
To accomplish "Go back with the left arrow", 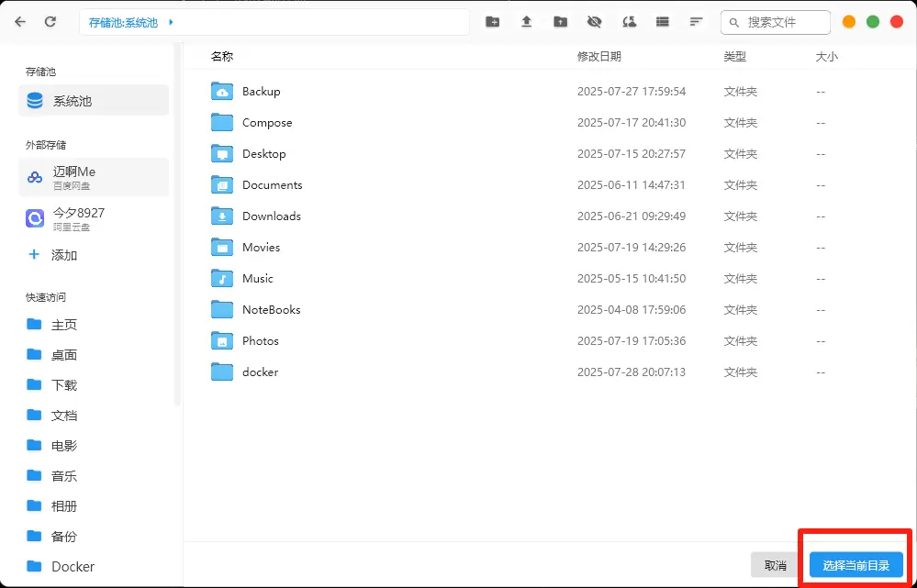I will tap(20, 22).
